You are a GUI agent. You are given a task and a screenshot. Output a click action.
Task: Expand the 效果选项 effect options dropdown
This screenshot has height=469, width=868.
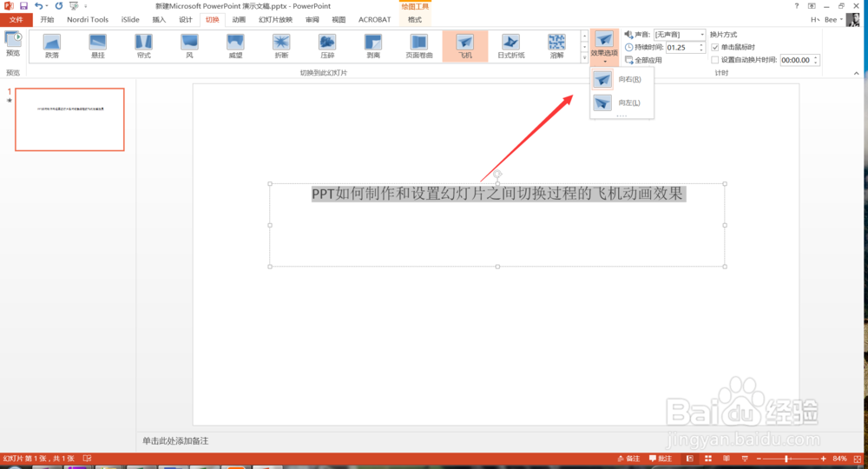click(604, 47)
